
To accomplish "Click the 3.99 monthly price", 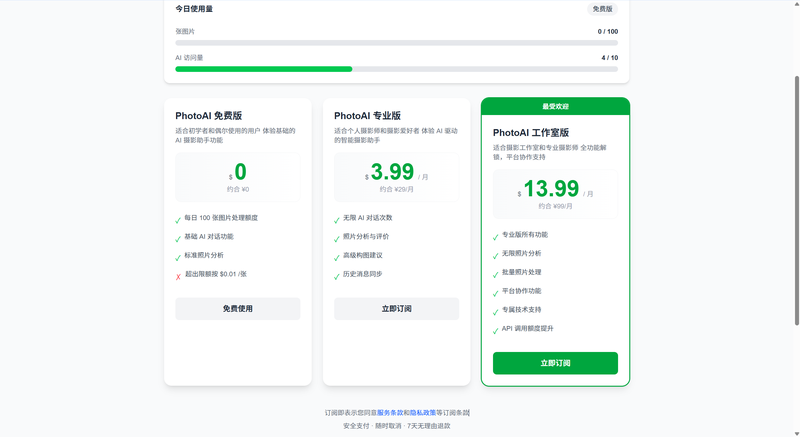I will coord(392,172).
